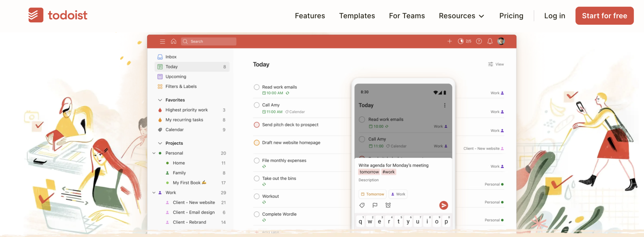
Task: Open Templates in top navigation
Action: click(x=357, y=16)
